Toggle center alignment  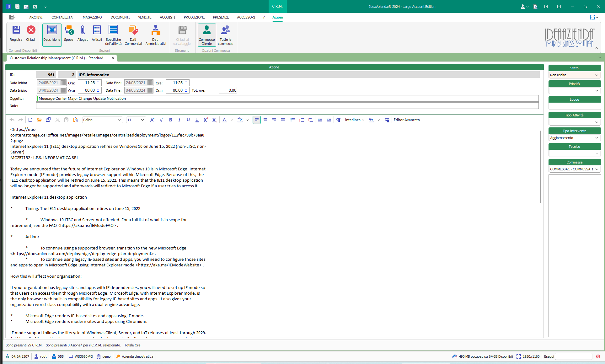coord(265,120)
